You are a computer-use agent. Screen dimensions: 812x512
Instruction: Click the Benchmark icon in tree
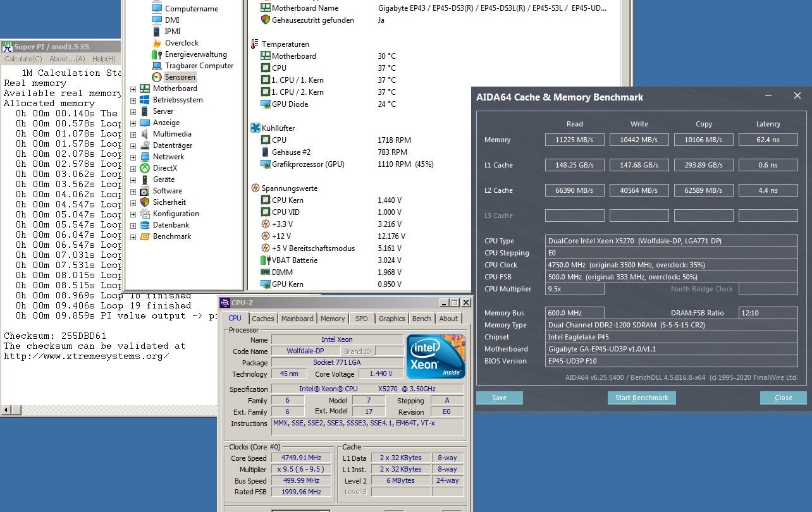click(x=144, y=236)
